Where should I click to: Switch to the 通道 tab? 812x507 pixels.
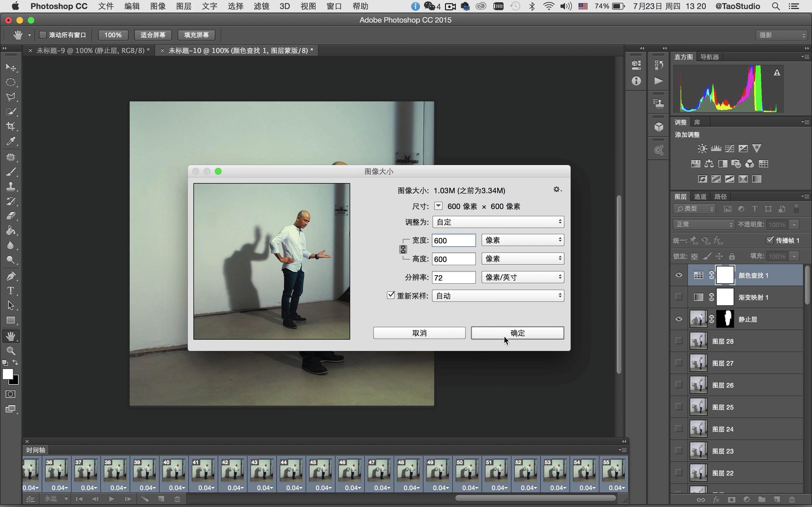700,197
